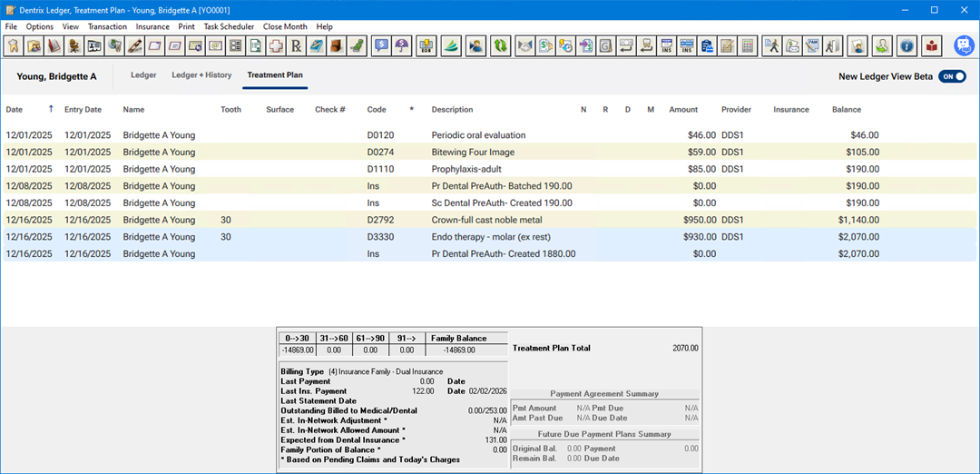The image size is (980, 474).
Task: Open the Rx prescriptions toolbar icon
Action: pos(295,45)
